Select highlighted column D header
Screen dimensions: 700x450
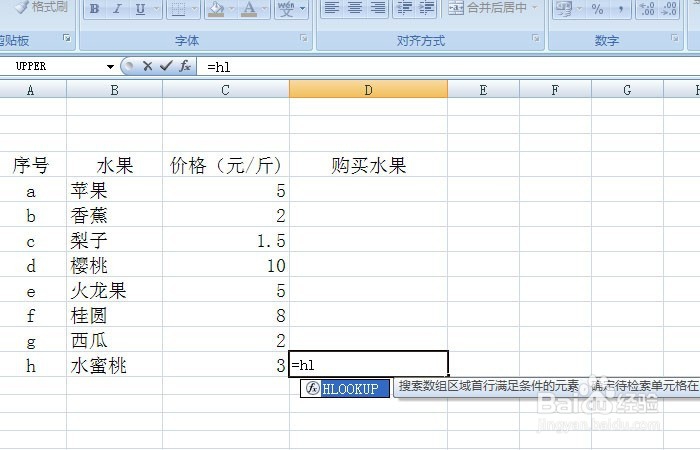click(x=368, y=90)
